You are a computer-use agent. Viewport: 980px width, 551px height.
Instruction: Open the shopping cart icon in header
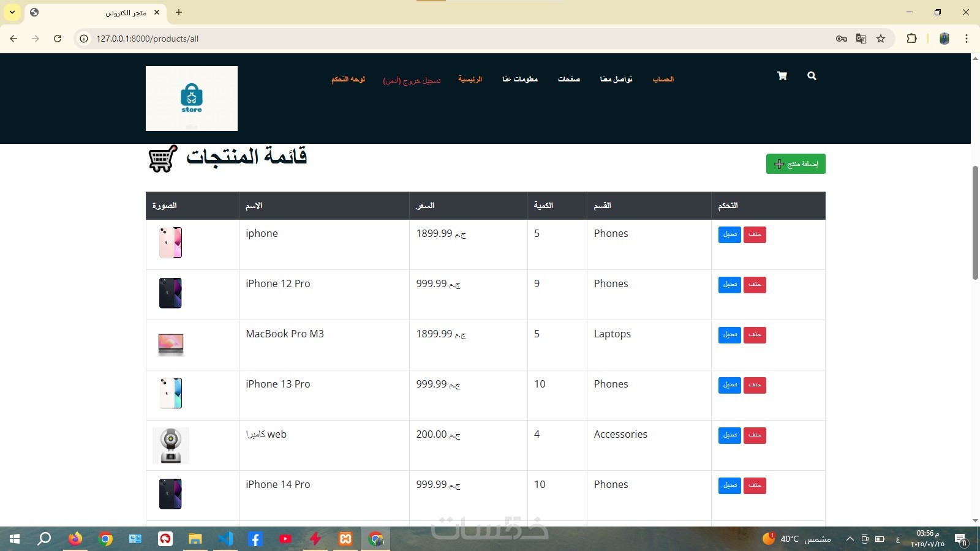click(x=782, y=76)
